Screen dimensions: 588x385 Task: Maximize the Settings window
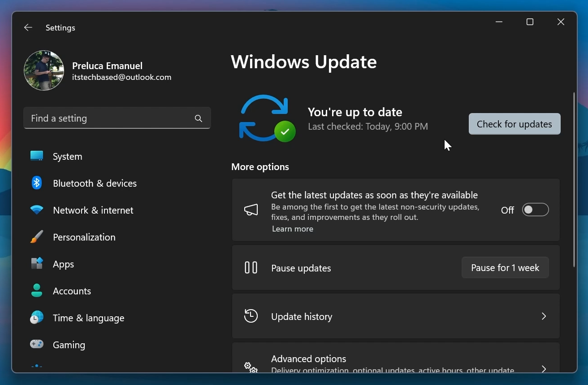[530, 22]
